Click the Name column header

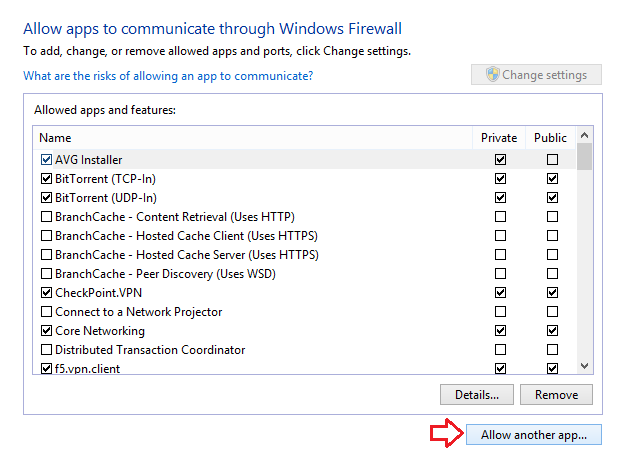[x=250, y=138]
